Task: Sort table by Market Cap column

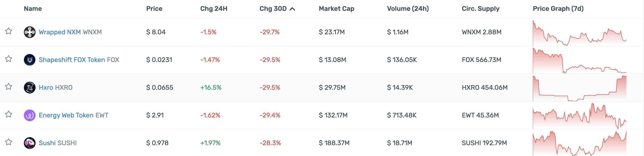Action: pos(336,9)
